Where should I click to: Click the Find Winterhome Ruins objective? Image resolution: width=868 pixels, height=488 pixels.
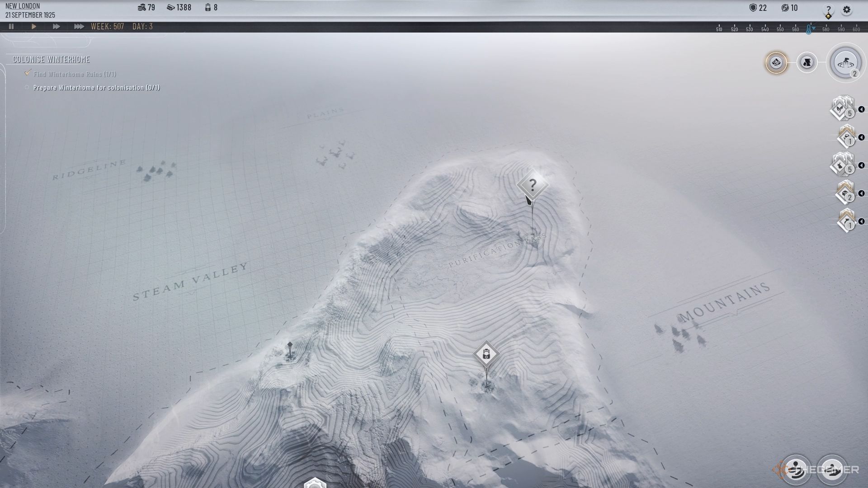pyautogui.click(x=75, y=74)
